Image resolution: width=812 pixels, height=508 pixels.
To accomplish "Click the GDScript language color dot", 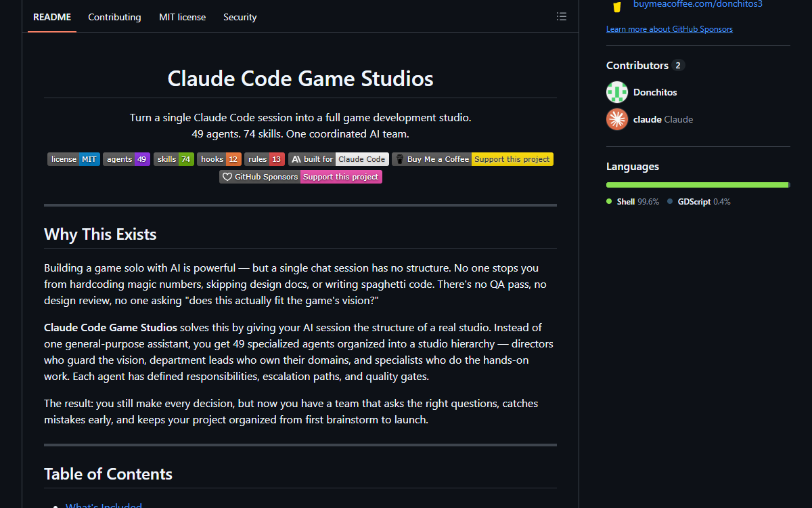I will point(670,202).
